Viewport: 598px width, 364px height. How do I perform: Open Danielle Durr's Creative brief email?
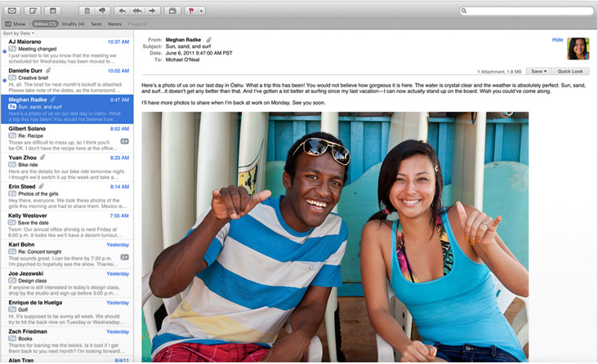[x=67, y=81]
